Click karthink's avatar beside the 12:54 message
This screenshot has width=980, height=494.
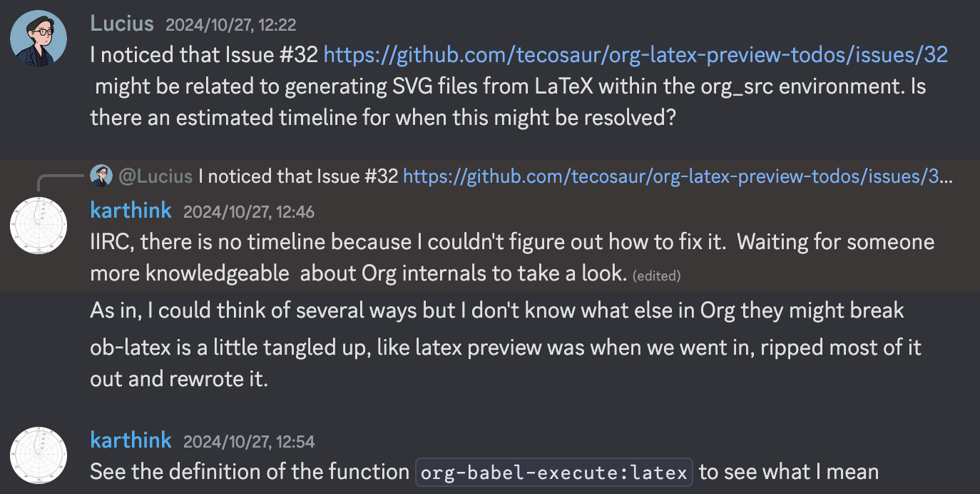[39, 455]
